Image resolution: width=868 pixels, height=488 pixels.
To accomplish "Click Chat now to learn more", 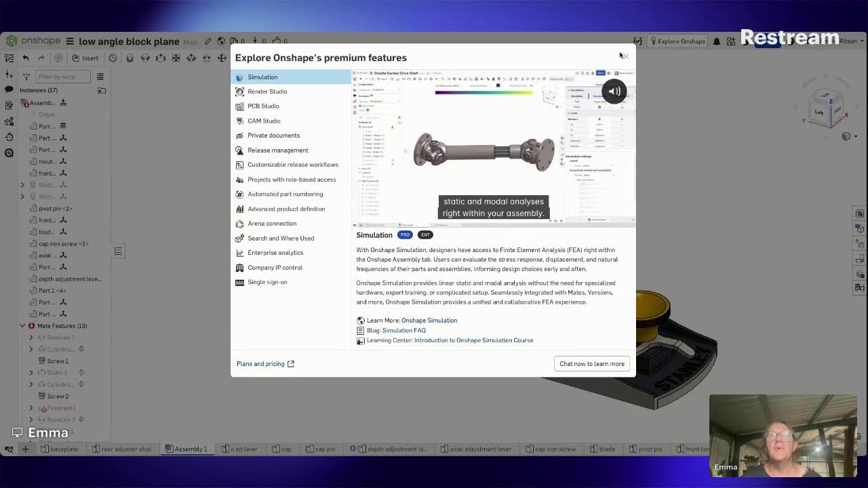I will coord(592,364).
